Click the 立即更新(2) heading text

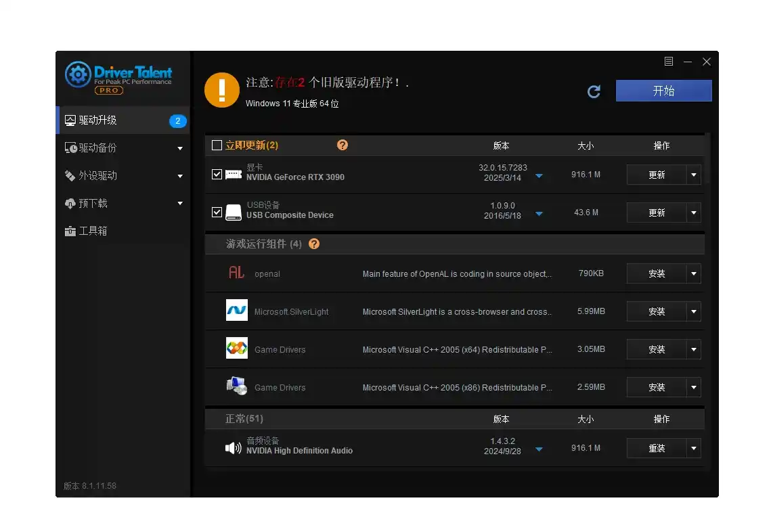[252, 145]
